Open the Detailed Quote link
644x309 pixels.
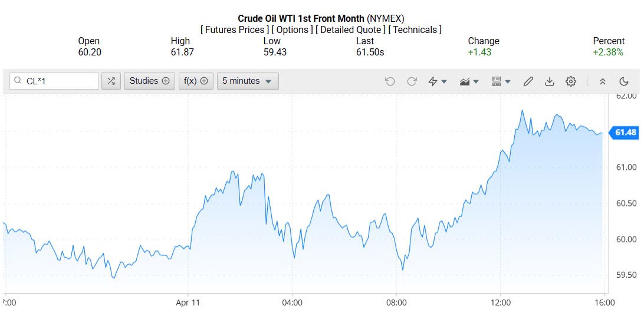tap(350, 30)
